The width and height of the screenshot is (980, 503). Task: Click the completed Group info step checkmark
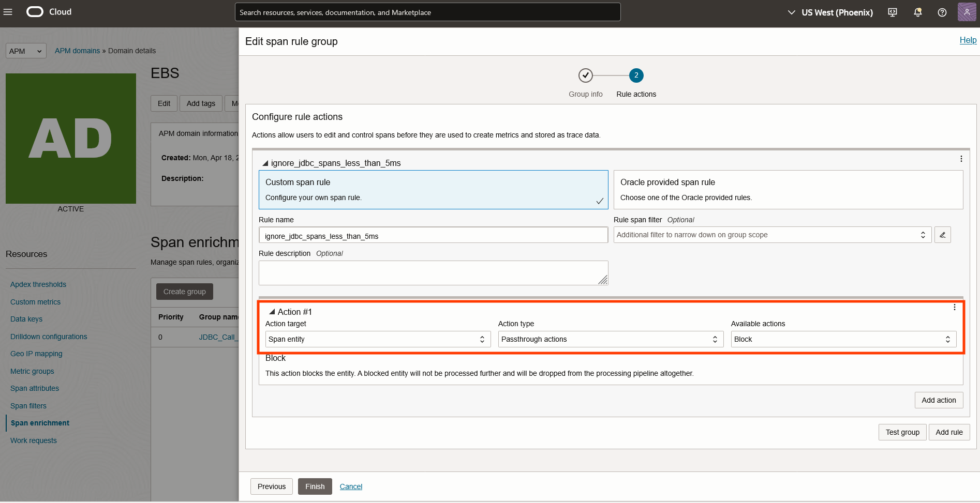coord(585,75)
